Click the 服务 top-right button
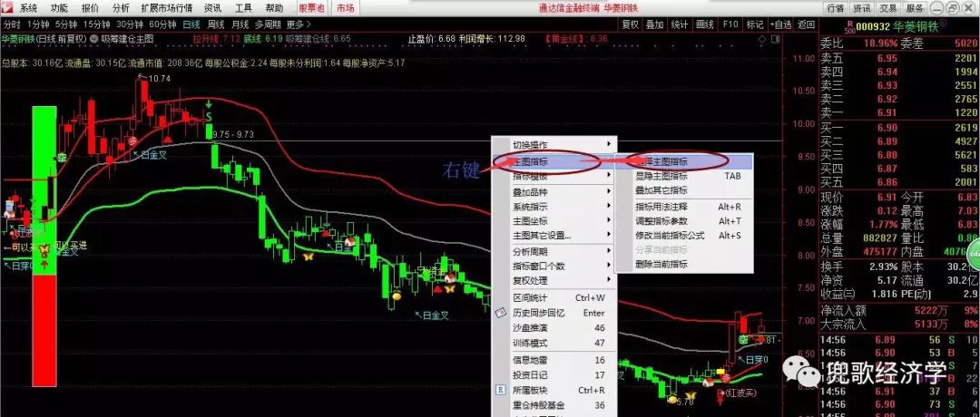This screenshot has width=980, height=417. (915, 8)
